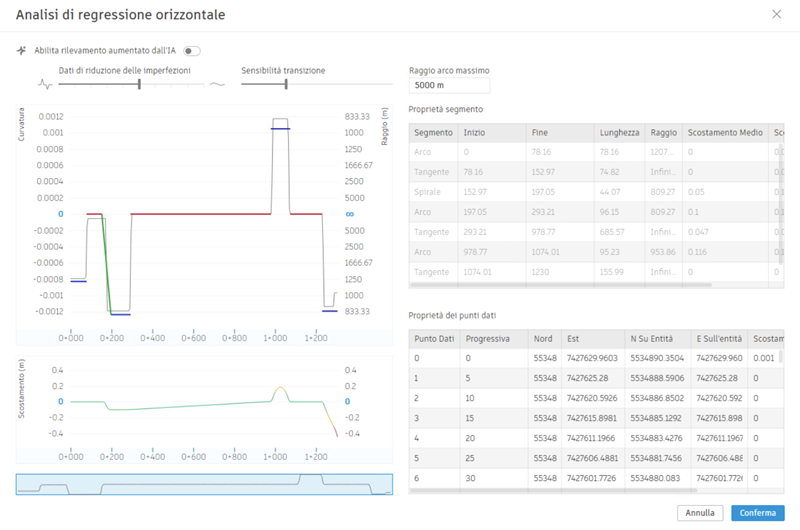Screen dimensions: 800x530
Task: Click the Raggio arco massimo input field
Action: 449,85
